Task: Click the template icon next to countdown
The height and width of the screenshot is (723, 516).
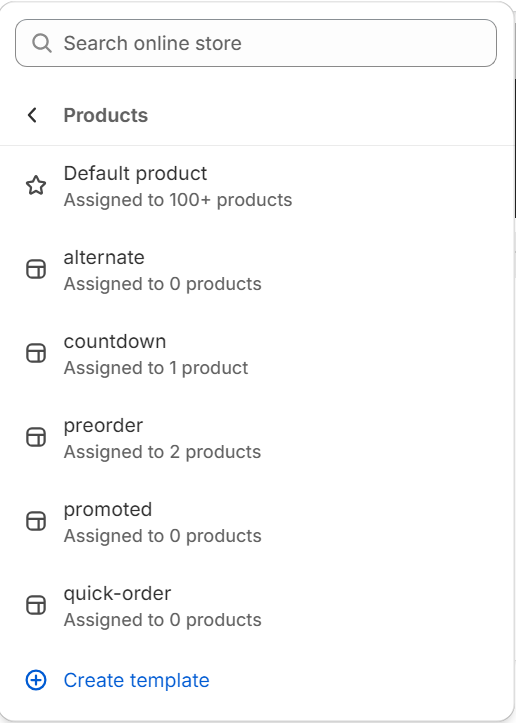Action: (x=36, y=353)
